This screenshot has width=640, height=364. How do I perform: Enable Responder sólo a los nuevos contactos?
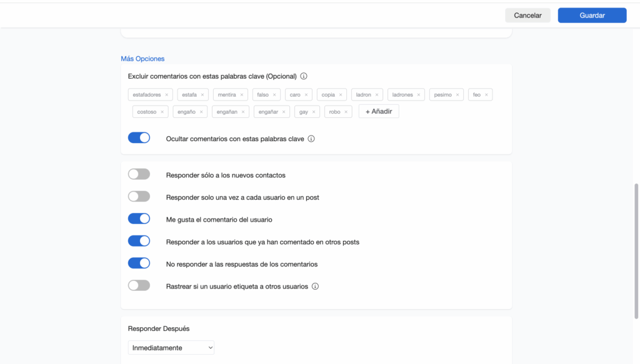139,175
